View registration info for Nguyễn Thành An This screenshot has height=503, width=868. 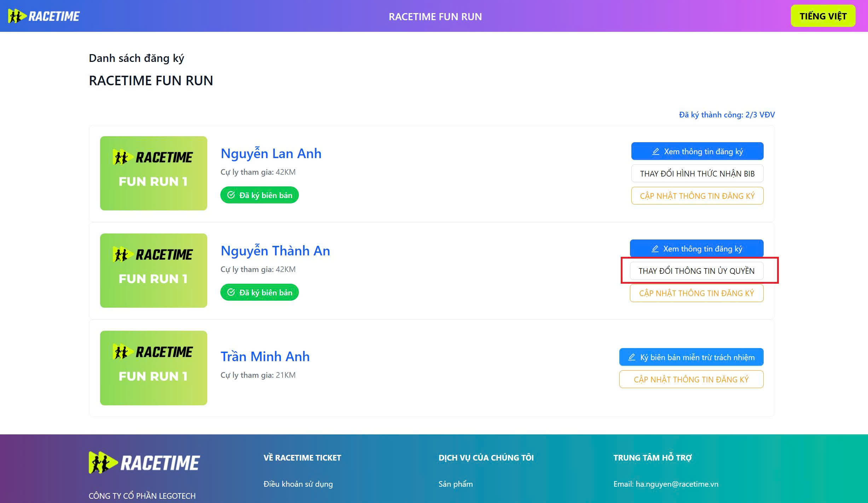[696, 249]
